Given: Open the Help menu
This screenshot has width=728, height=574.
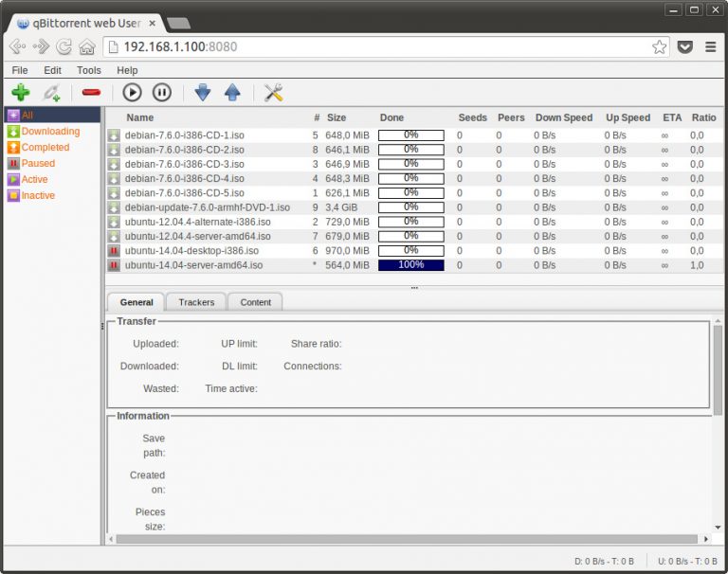Looking at the screenshot, I should [x=127, y=70].
